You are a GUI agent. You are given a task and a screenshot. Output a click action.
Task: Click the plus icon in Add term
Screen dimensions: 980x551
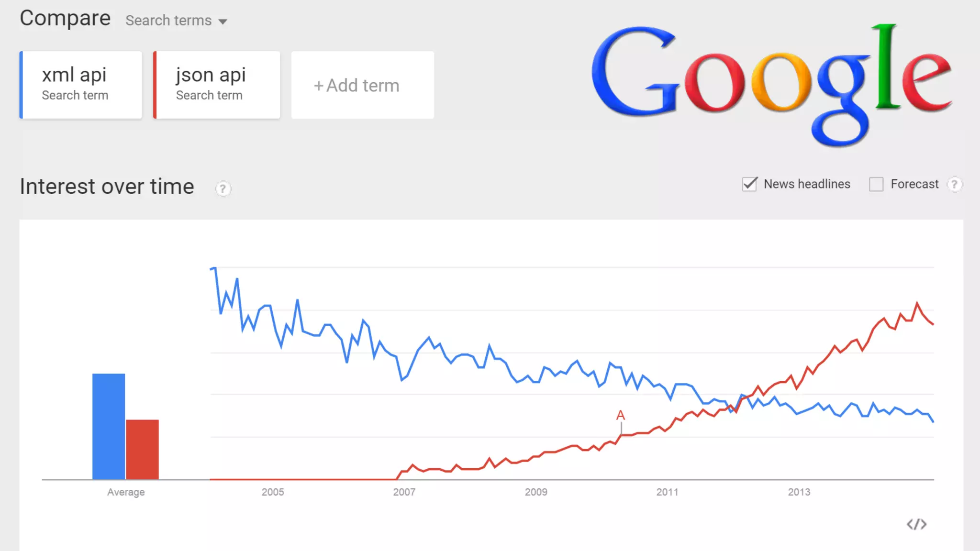319,86
